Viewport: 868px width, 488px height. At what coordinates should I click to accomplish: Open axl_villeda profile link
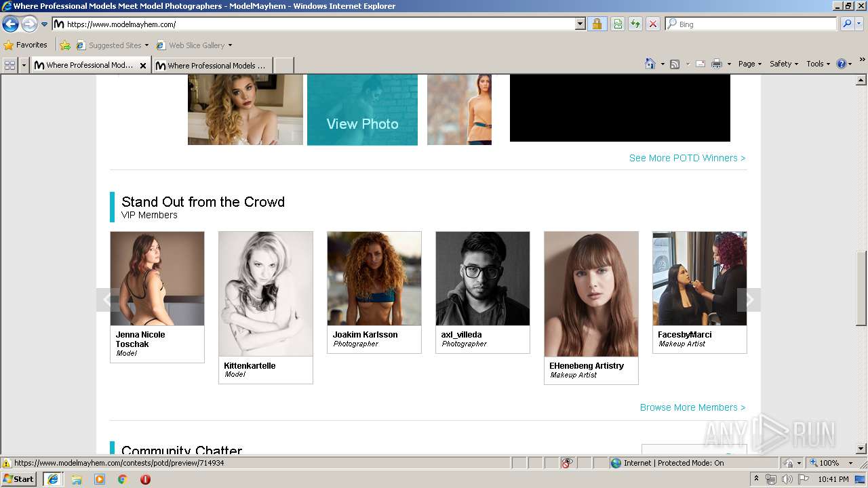461,334
